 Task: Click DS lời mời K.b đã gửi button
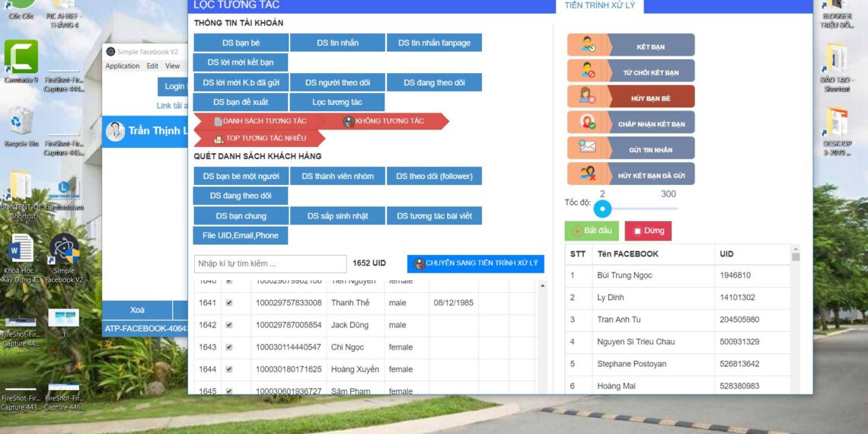click(x=241, y=82)
